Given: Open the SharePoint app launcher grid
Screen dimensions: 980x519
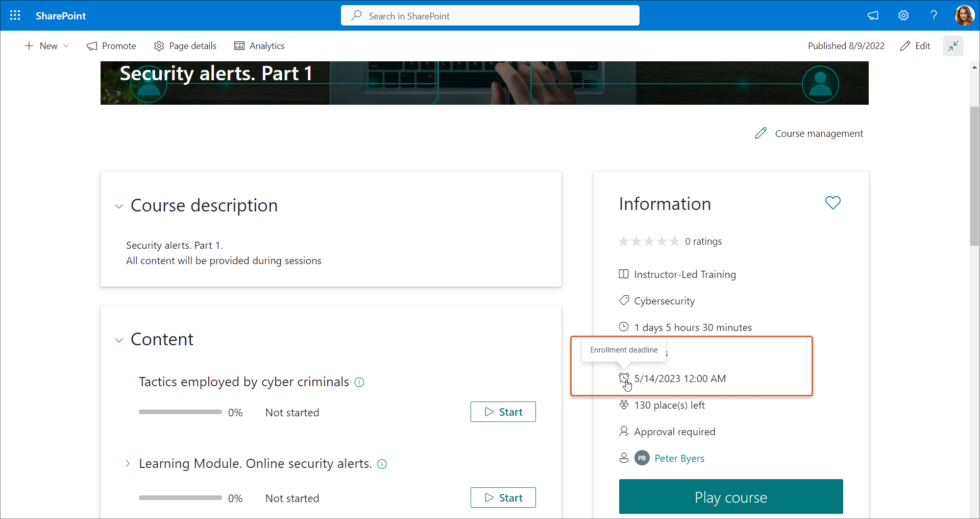Looking at the screenshot, I should coord(15,15).
